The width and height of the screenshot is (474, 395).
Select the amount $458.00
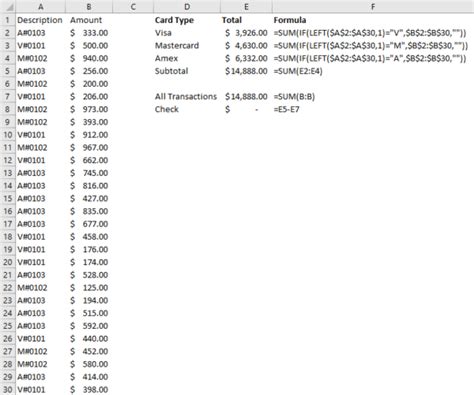[x=89, y=237]
